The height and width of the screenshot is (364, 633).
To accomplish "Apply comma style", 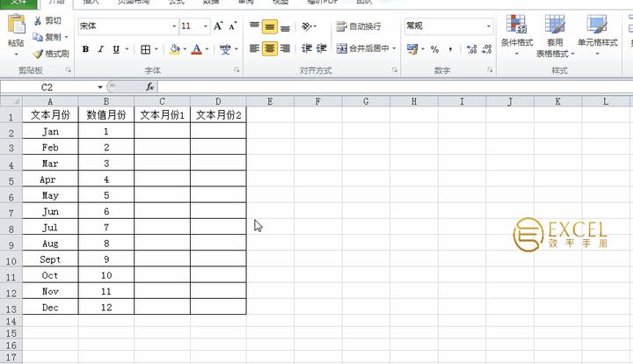I will pos(450,49).
